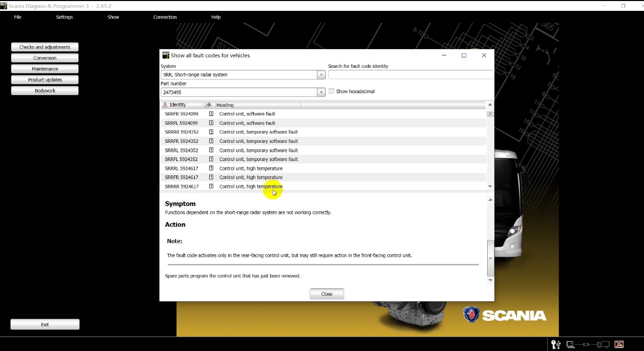Click priority icon for SRRFL 5924099
The image size is (644, 351).
tap(211, 123)
